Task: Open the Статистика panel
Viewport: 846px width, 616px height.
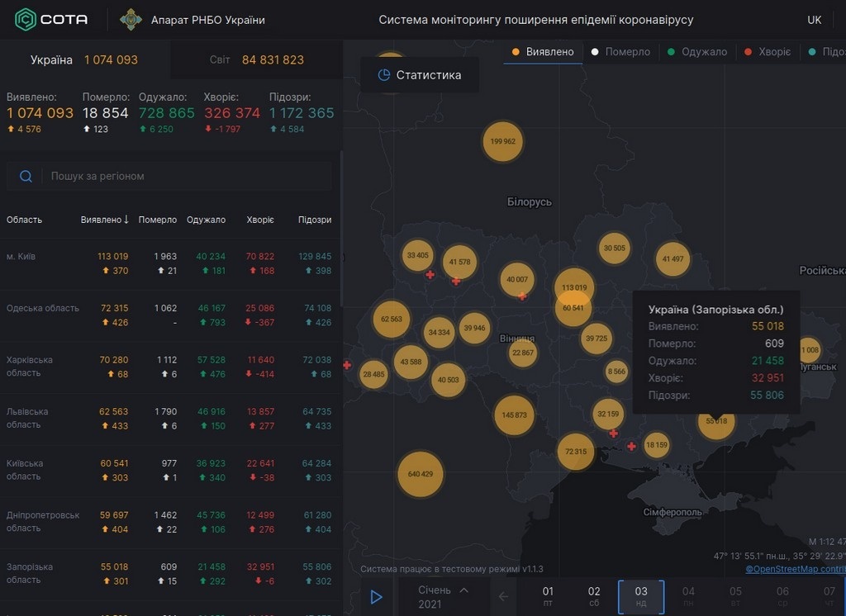Action: point(420,75)
